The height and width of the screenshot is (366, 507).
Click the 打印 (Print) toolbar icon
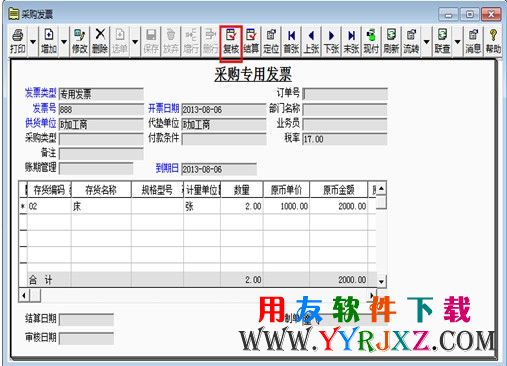click(17, 41)
